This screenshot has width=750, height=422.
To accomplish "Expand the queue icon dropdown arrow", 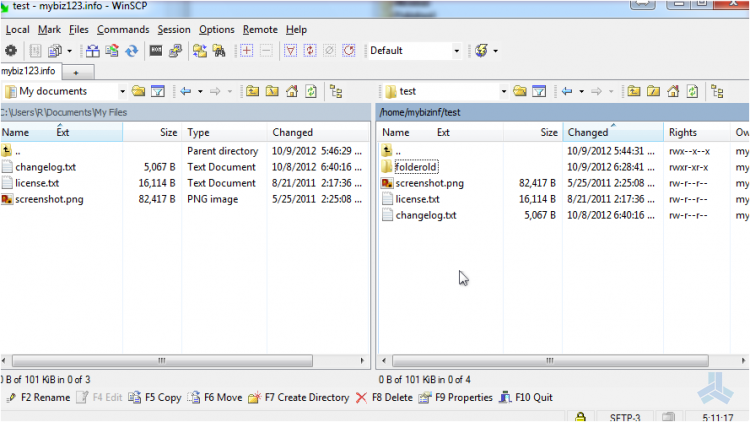I will tap(69, 51).
